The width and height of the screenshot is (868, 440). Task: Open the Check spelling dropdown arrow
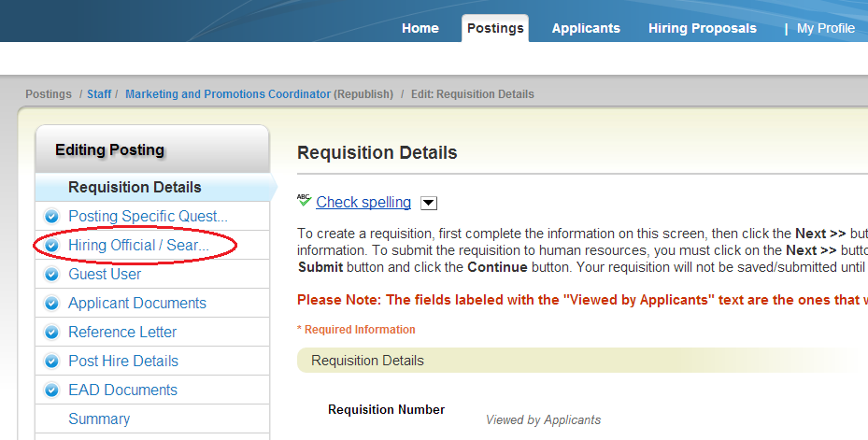[x=428, y=203]
